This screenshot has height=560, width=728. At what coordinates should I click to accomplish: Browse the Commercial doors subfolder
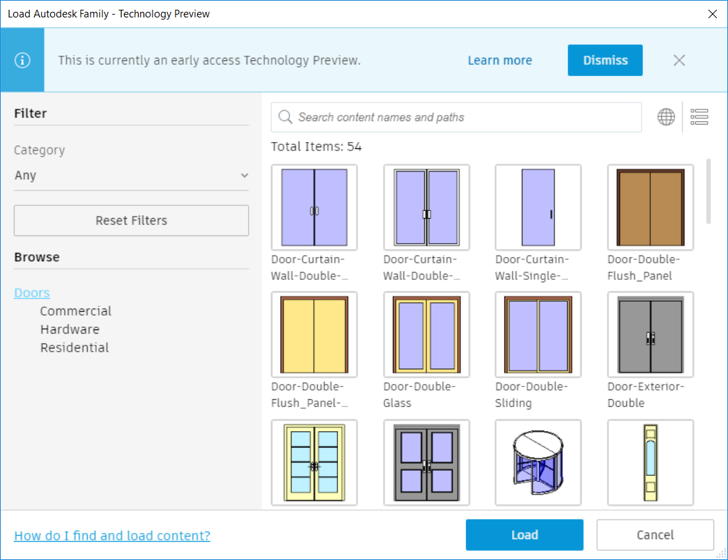(75, 311)
